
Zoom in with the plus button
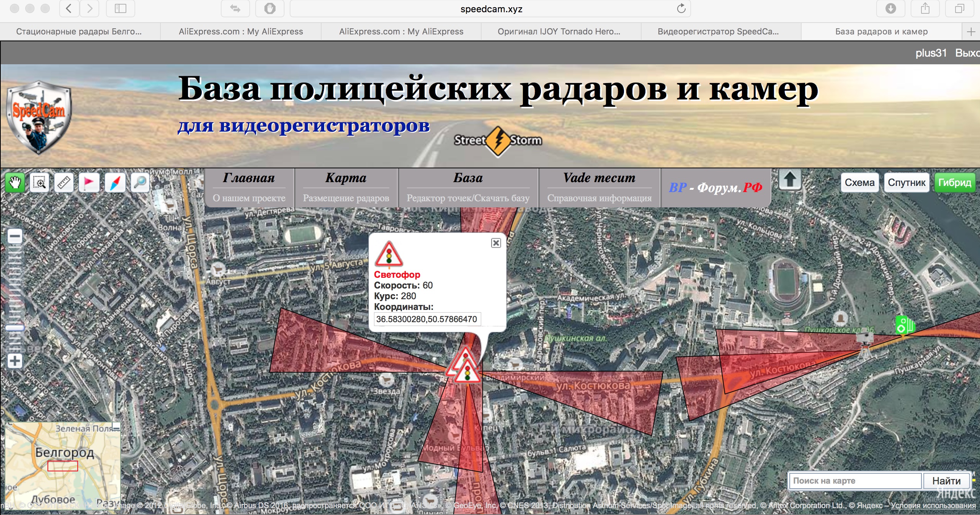[x=15, y=361]
